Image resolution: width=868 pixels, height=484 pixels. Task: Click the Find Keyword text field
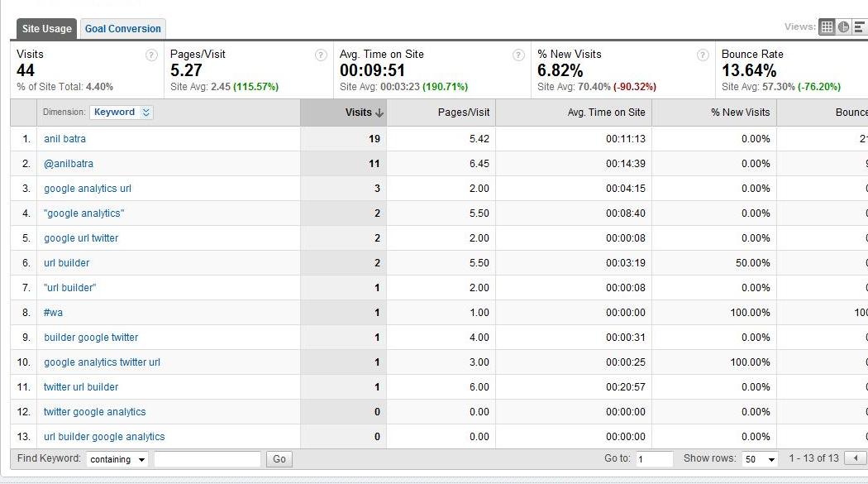[x=207, y=459]
